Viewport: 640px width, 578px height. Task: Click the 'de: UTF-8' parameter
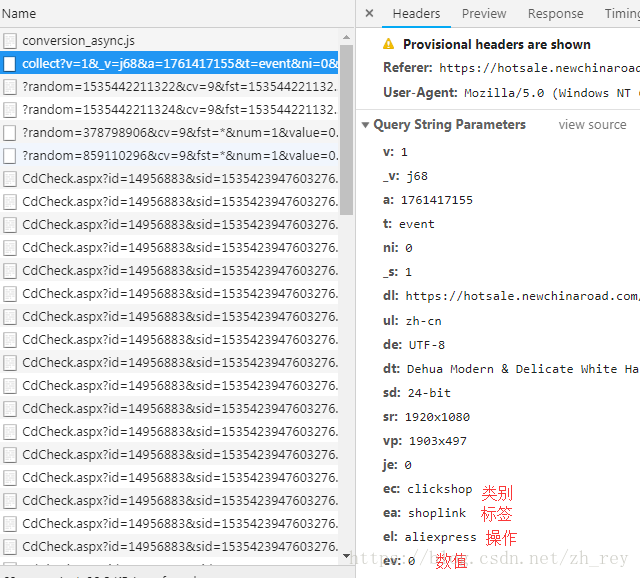click(x=414, y=345)
